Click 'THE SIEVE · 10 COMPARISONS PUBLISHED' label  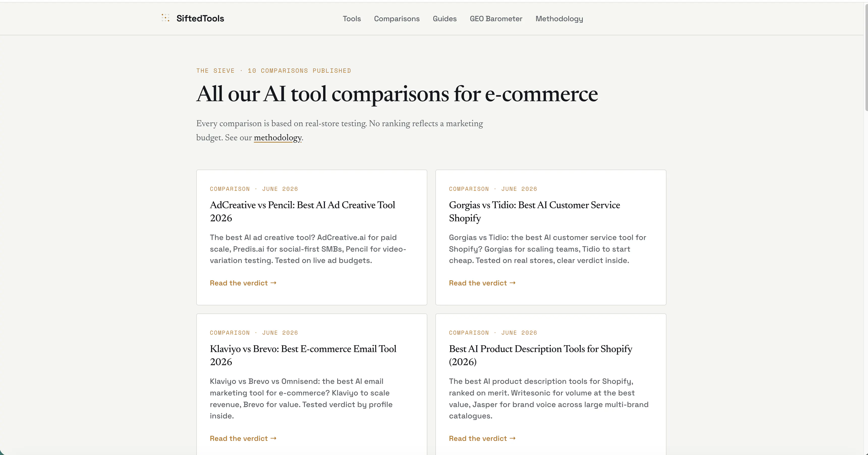pos(273,71)
